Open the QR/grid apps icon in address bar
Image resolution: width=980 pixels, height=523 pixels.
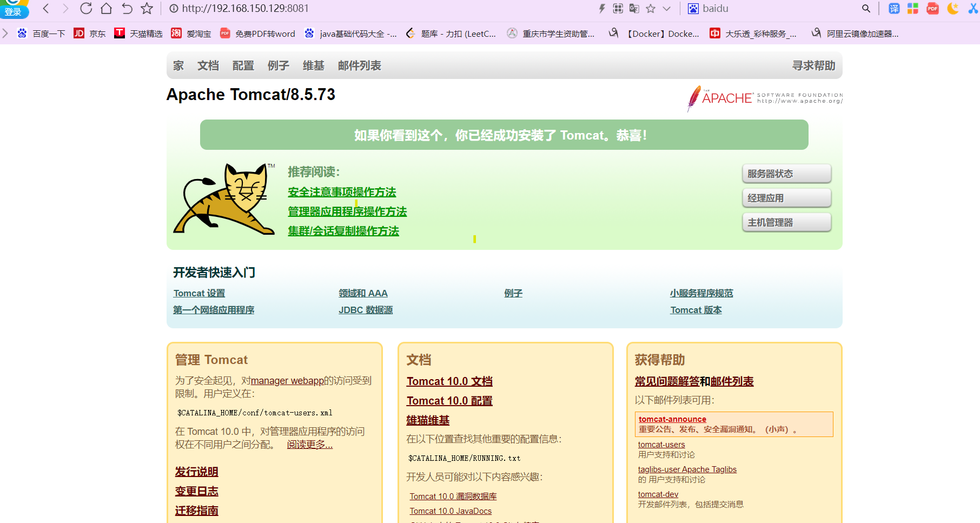[618, 8]
